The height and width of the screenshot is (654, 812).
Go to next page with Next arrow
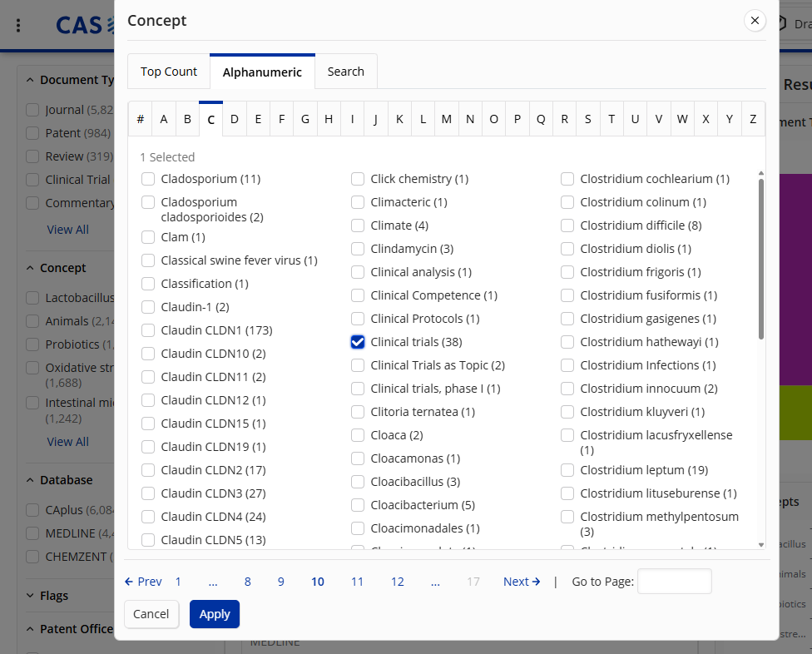click(522, 582)
